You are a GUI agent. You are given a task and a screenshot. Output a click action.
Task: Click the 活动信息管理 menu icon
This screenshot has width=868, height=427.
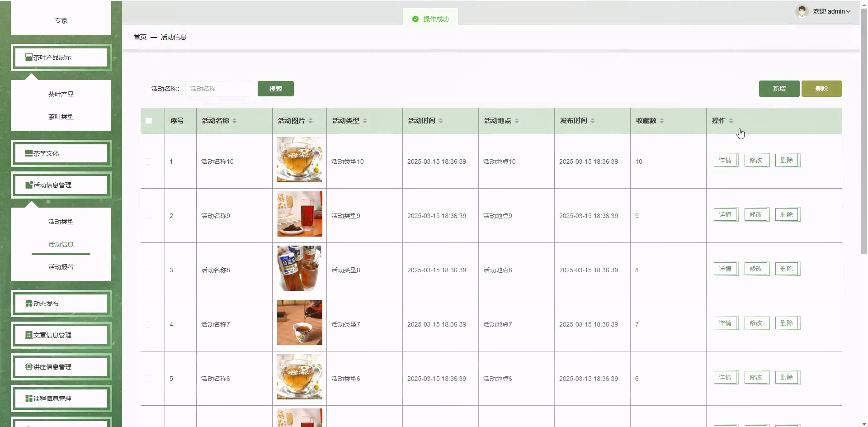pos(29,185)
